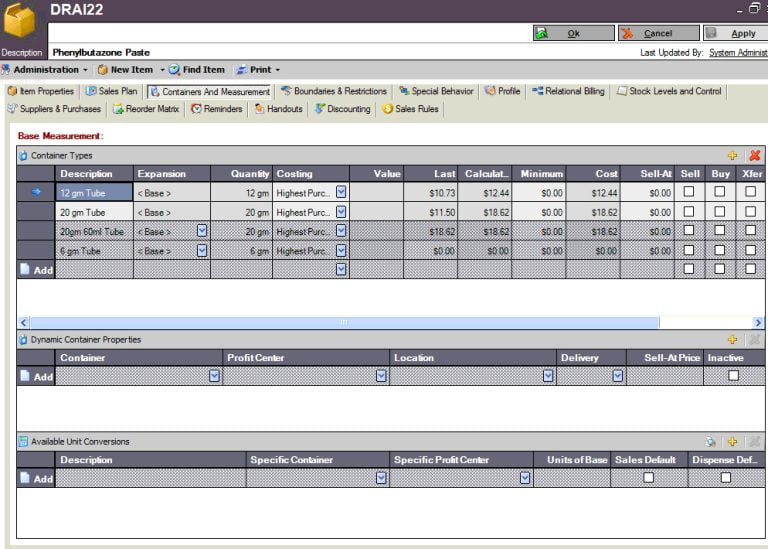Screen dimensions: 768x549
Task: Click the icon left of the unit conversions plus
Action: click(710, 441)
